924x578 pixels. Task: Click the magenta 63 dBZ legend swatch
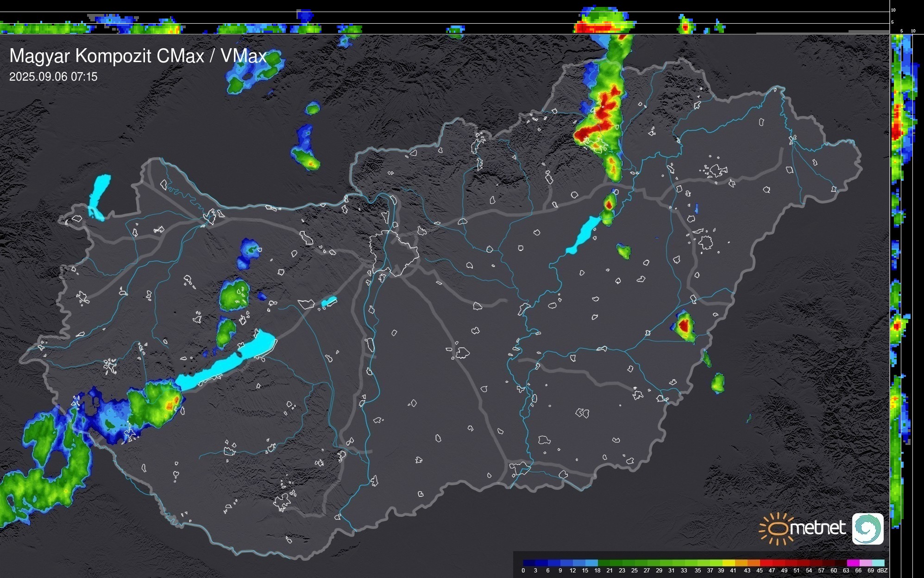pos(852,563)
